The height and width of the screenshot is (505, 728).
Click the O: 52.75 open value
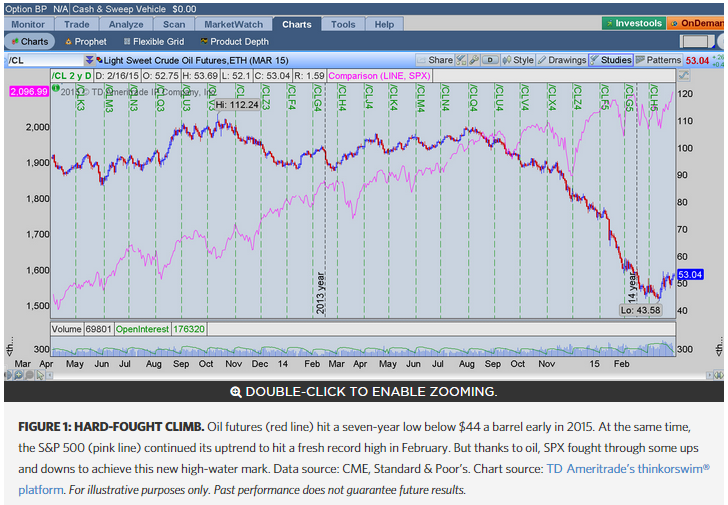pyautogui.click(x=161, y=76)
